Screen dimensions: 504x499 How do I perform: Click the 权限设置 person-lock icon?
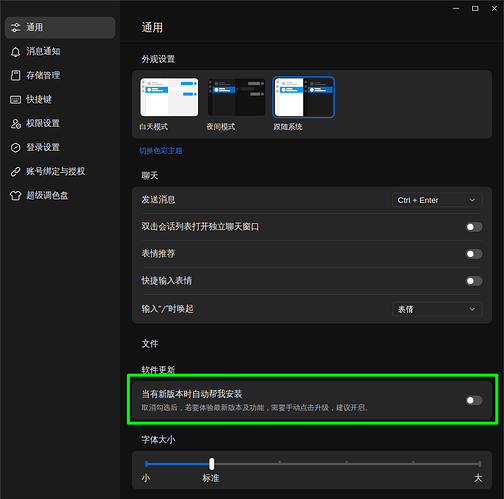15,124
